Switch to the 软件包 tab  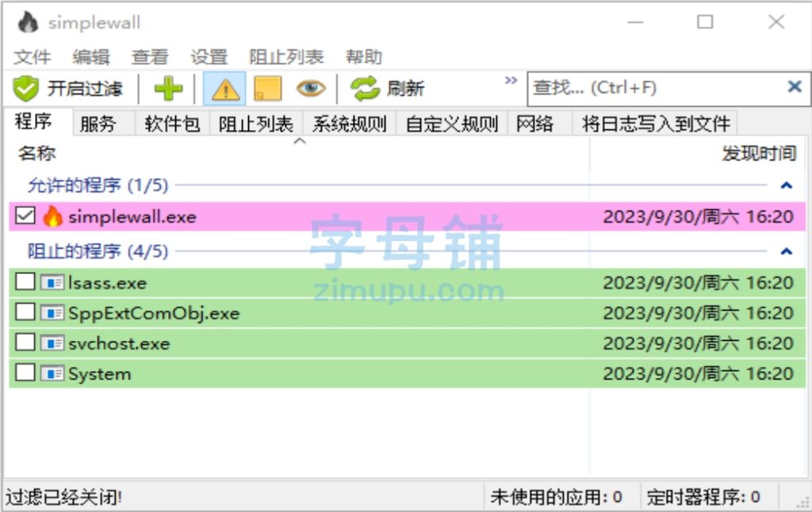coord(172,124)
